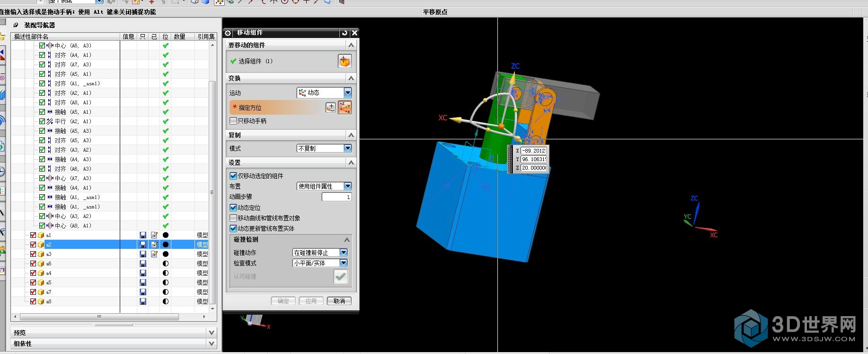Click the navigator horizontal scrollbar thumb
Image resolution: width=868 pixels, height=354 pixels.
click(99, 317)
